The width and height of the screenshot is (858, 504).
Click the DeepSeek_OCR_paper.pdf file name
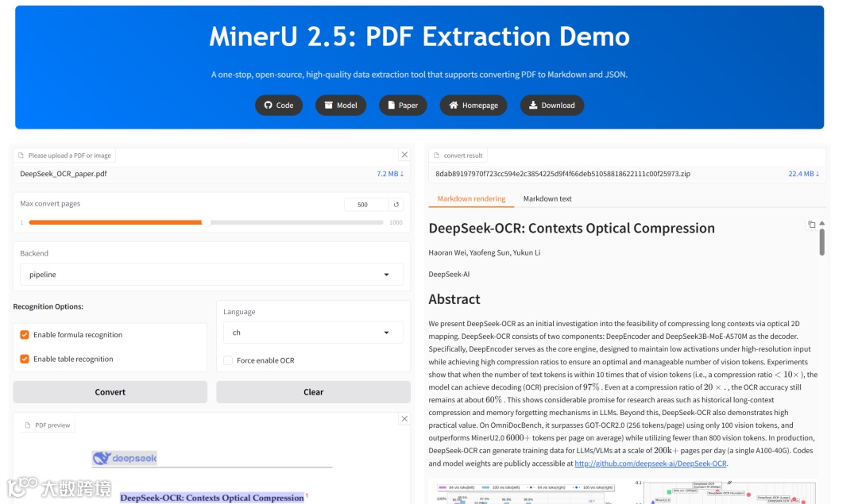[64, 174]
